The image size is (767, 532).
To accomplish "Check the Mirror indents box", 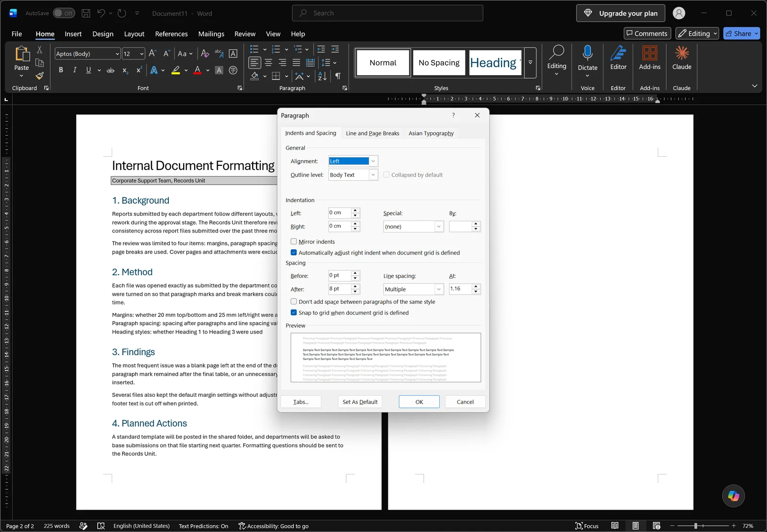I will point(294,242).
